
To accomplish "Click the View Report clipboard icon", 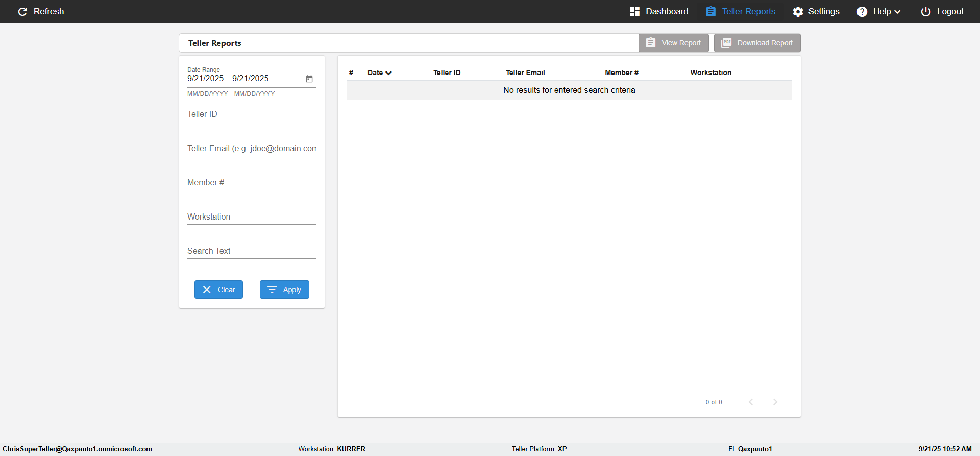I will (651, 43).
